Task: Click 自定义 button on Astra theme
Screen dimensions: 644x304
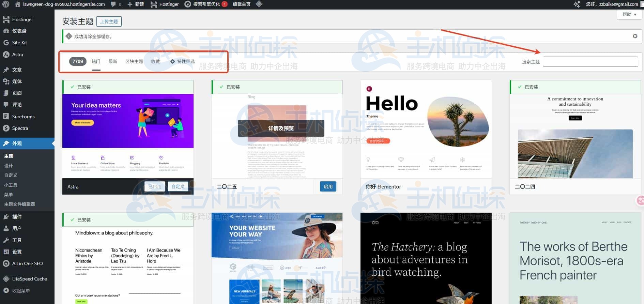Action: click(178, 186)
